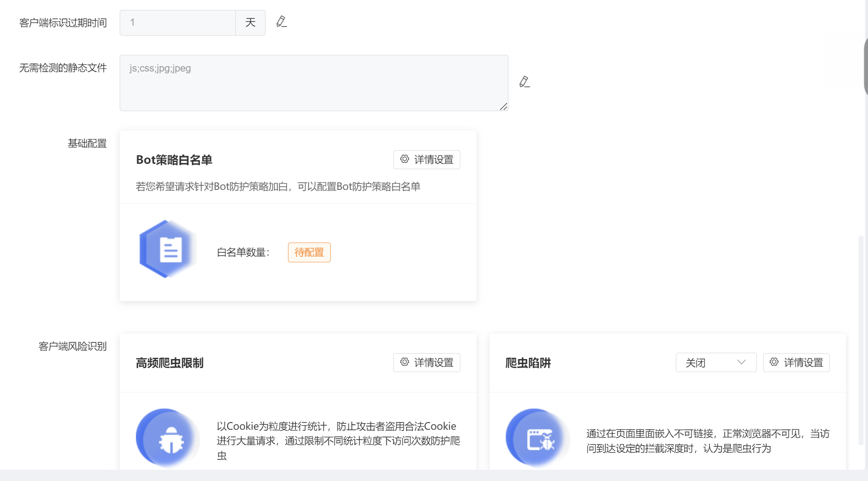Image resolution: width=868 pixels, height=481 pixels.
Task: Click the edit pencil beside static files textarea
Action: click(x=524, y=82)
